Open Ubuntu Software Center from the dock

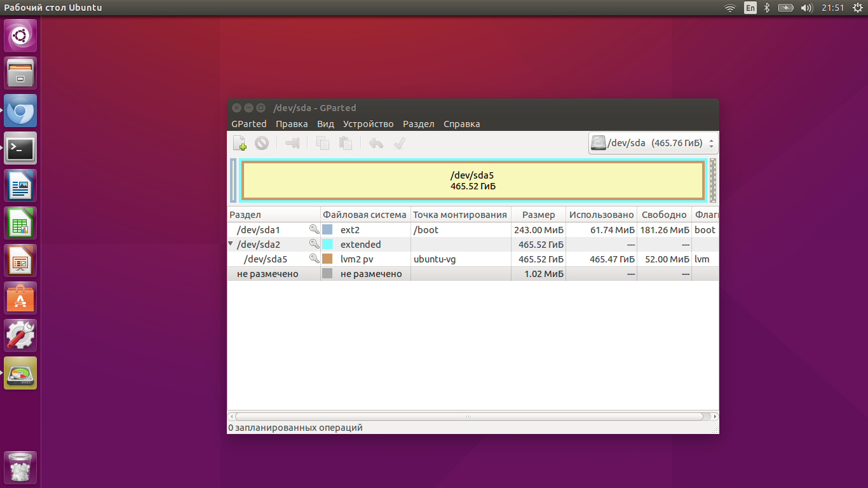[20, 298]
